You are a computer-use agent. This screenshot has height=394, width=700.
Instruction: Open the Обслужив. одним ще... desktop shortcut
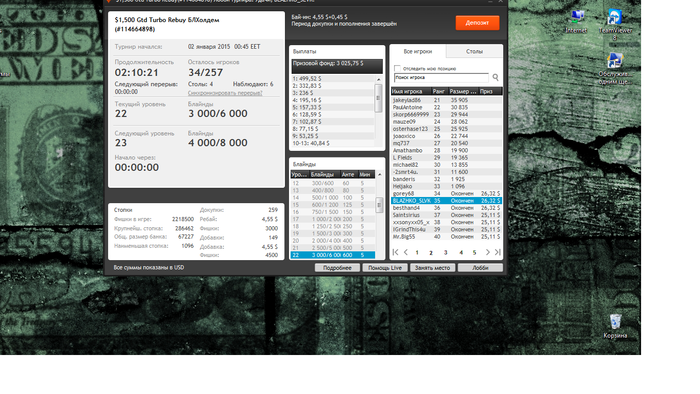[615, 68]
